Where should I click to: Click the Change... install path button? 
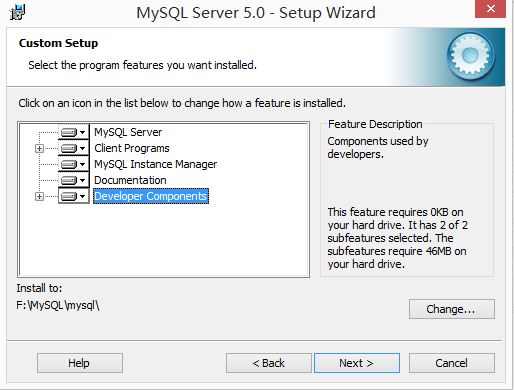pyautogui.click(x=452, y=309)
